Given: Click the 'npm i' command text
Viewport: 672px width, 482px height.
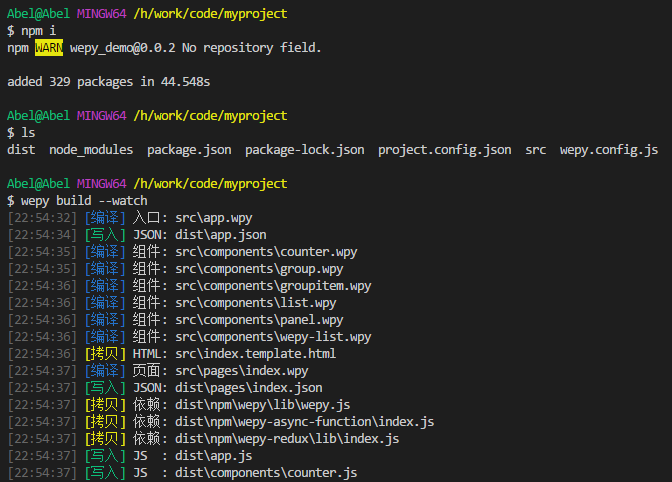Looking at the screenshot, I should coord(38,30).
